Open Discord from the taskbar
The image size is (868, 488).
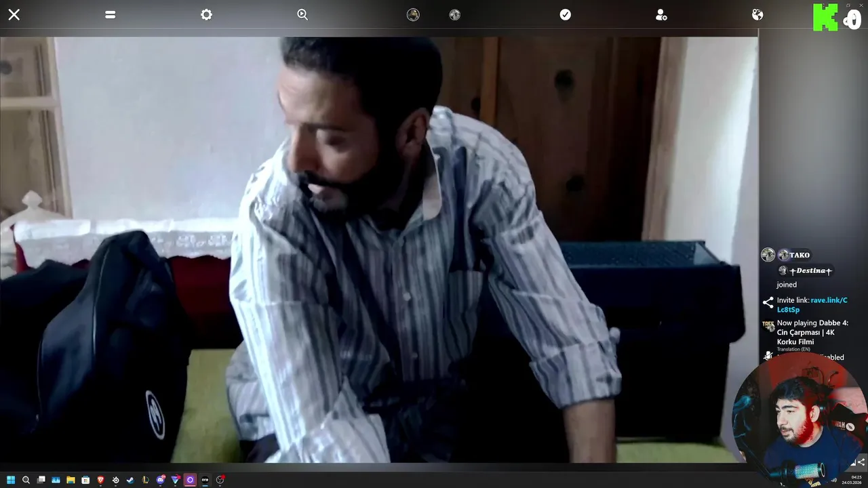161,480
